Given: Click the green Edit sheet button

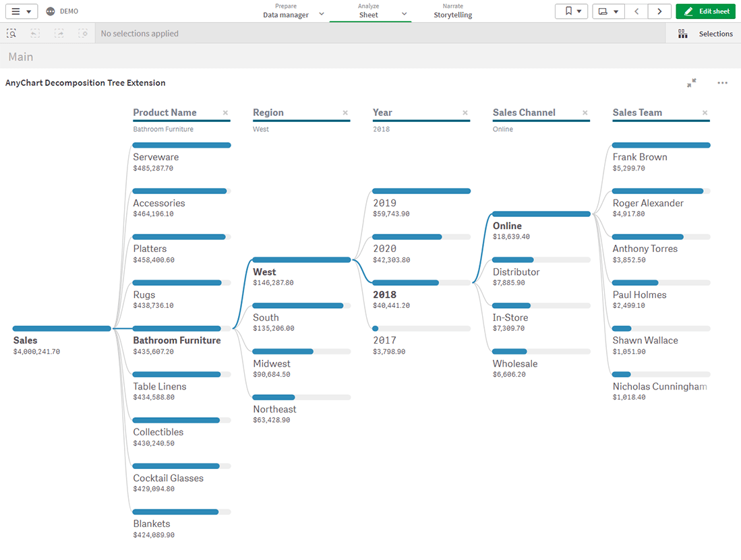Looking at the screenshot, I should pyautogui.click(x=705, y=11).
